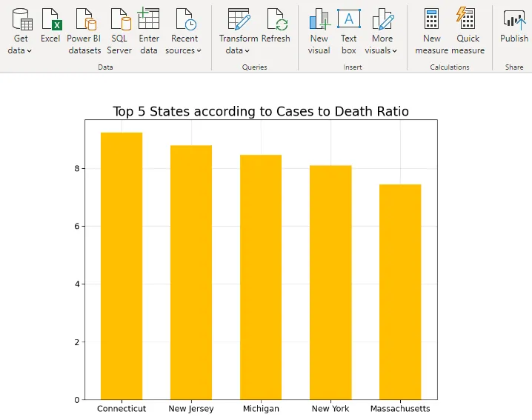This screenshot has width=532, height=420.
Task: Click the Publish button
Action: [514, 19]
